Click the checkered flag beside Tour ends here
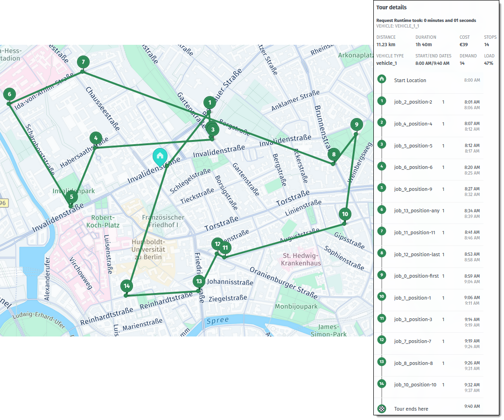The width and height of the screenshot is (504, 420). coord(382,408)
